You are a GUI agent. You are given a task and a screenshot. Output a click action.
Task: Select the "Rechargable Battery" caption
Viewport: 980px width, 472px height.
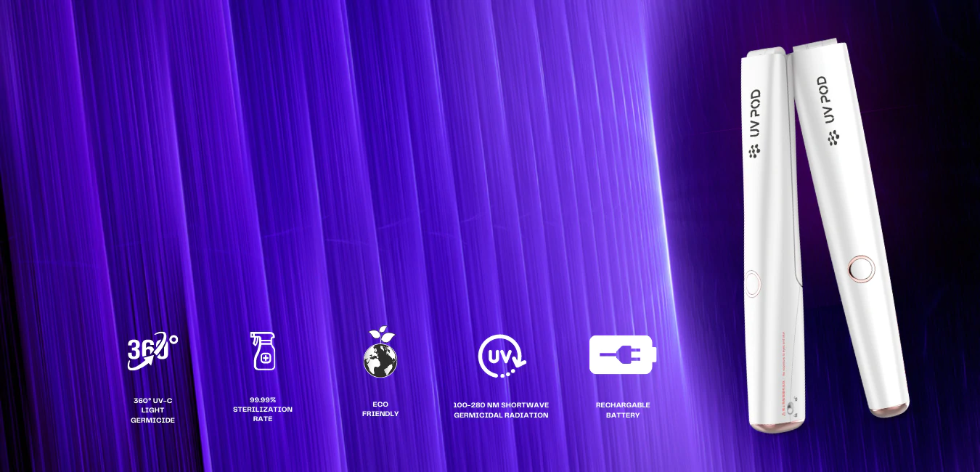pyautogui.click(x=623, y=410)
